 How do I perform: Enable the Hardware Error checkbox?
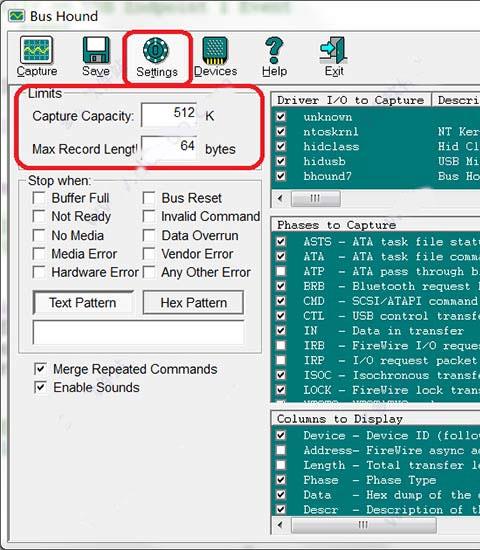(x=39, y=272)
